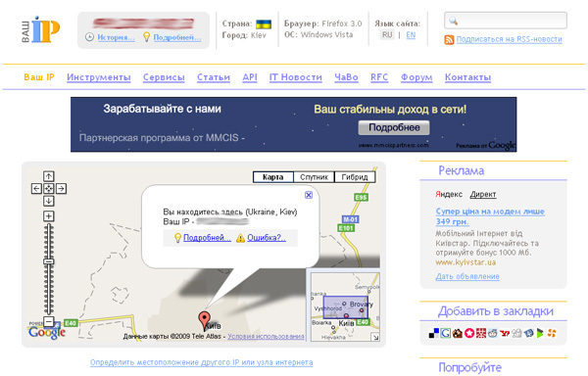
Task: Switch map to Спутник view
Action: coord(314,177)
